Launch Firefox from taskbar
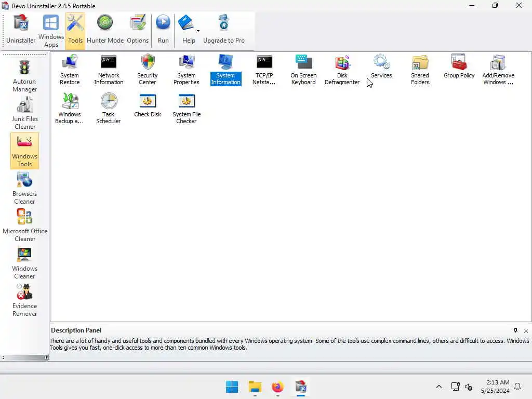 pyautogui.click(x=277, y=387)
